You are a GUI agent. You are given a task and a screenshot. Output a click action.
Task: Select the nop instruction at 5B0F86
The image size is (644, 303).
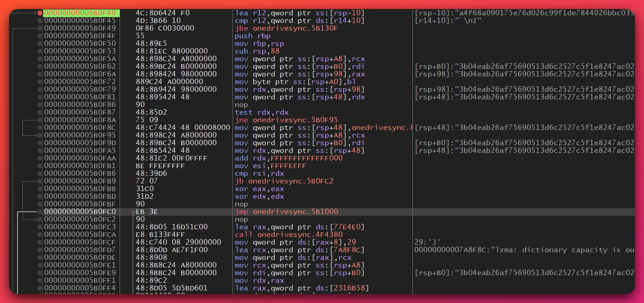point(241,104)
